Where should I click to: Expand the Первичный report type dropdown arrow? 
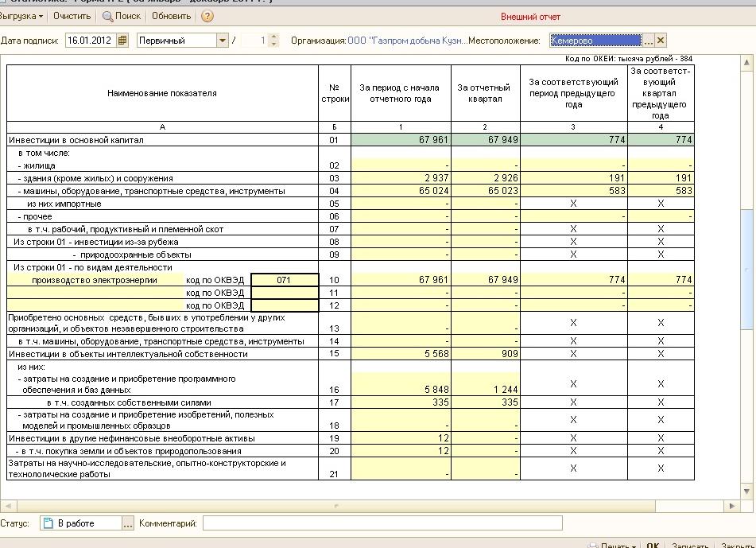223,41
